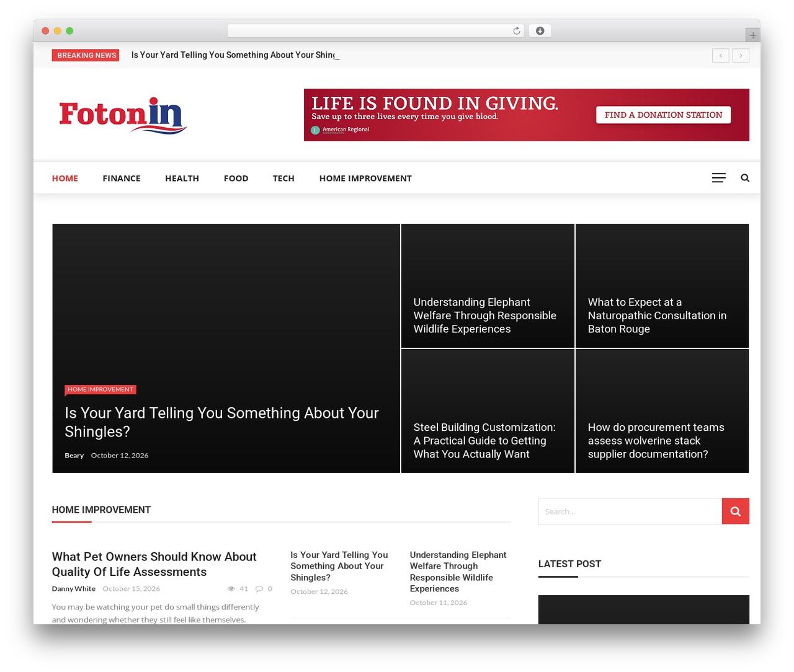Open the Home Improvement menu item

(x=365, y=178)
